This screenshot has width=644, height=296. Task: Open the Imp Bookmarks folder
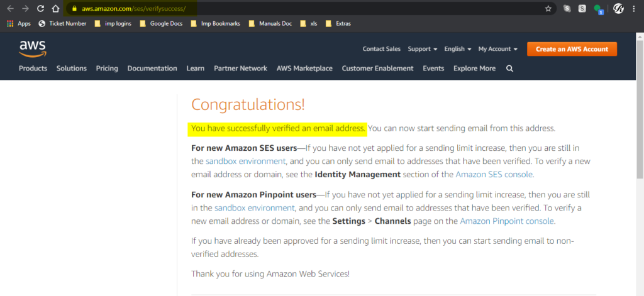tap(216, 23)
